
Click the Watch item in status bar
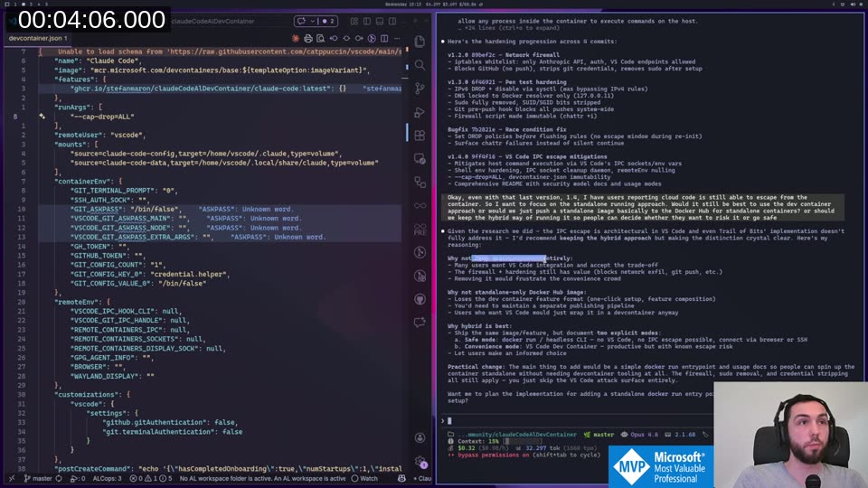pos(364,479)
